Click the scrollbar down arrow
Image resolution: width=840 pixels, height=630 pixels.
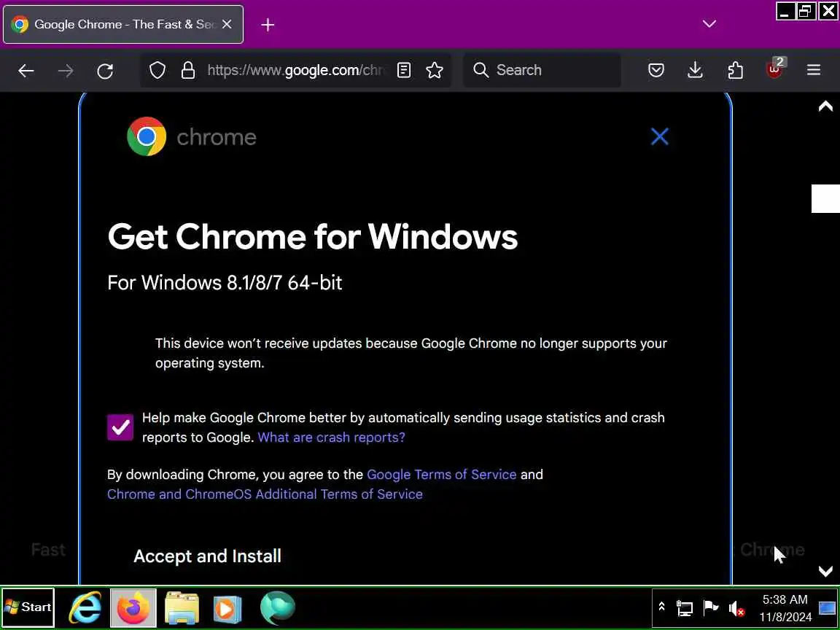tap(825, 571)
